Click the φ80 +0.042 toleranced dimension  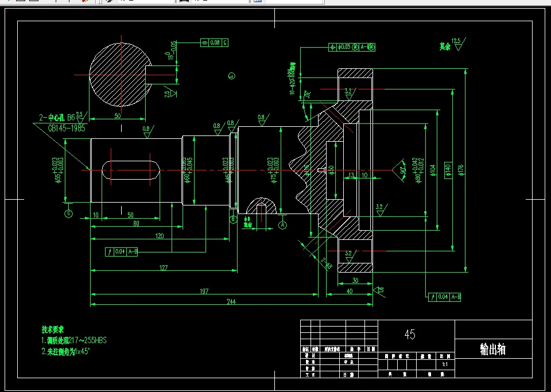[418, 170]
